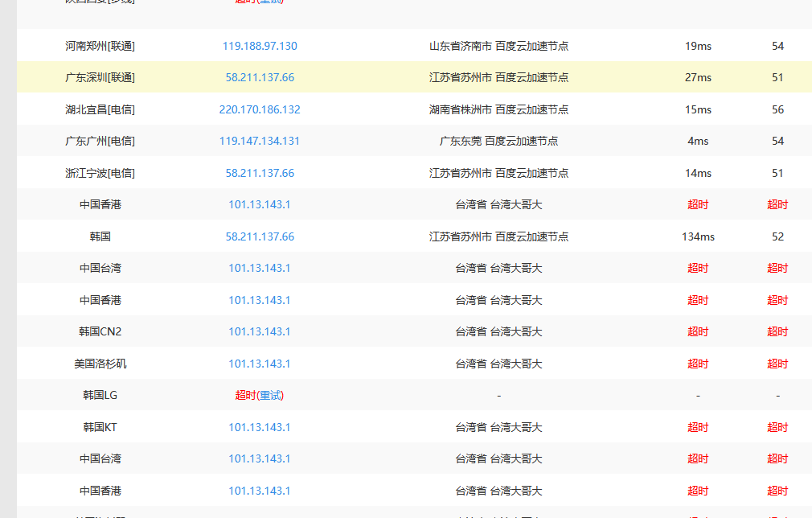Viewport: 812px width, 518px height.
Task: Click 58.211.137.66 in the 浙江宁波[电信] row
Action: pos(260,173)
